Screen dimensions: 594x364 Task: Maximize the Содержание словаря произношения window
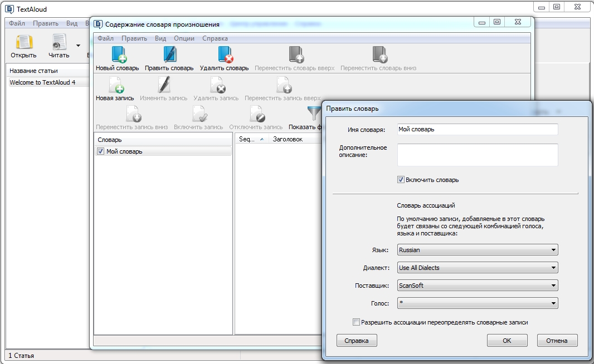tap(497, 22)
